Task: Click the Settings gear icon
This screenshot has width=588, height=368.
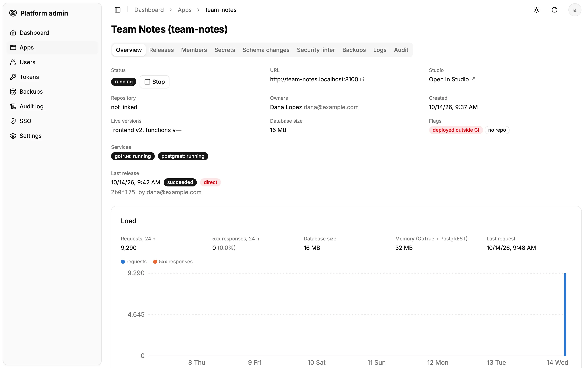Action: pyautogui.click(x=13, y=136)
